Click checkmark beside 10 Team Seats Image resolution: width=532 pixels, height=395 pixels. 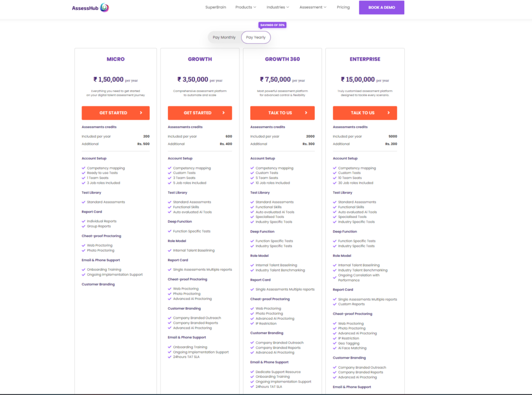point(335,178)
